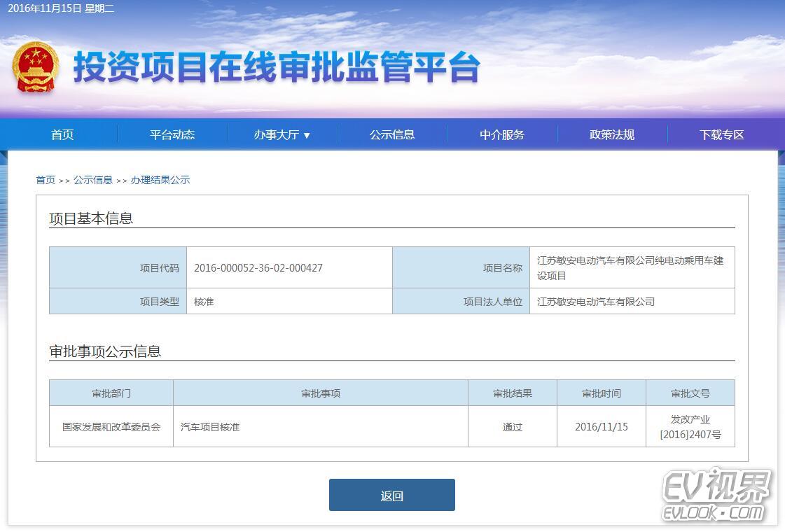
Task: Select 平台动态 in the navigation bar
Action: [172, 134]
